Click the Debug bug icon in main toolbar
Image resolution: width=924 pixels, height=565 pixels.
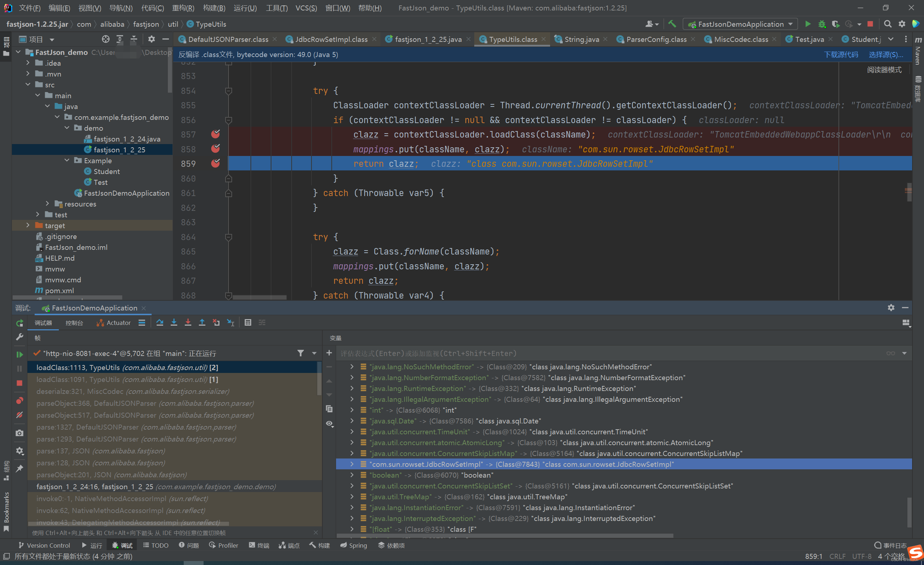click(x=822, y=23)
